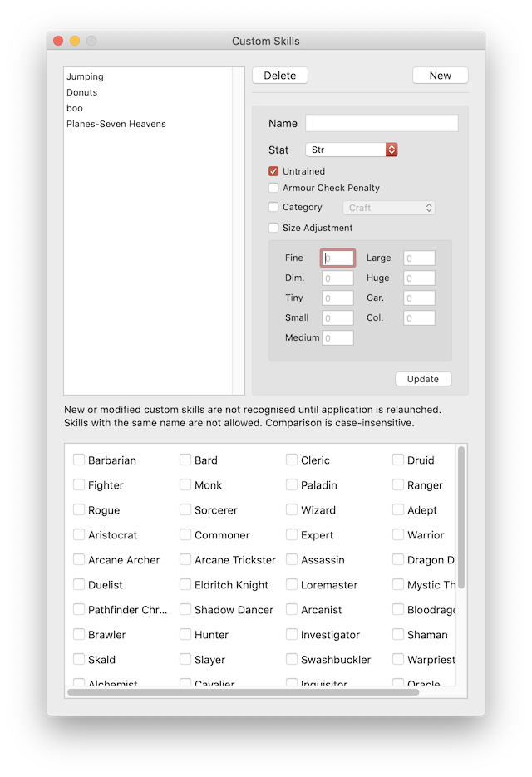Check the Ranger class checkbox
This screenshot has height=777, width=532.
(397, 484)
